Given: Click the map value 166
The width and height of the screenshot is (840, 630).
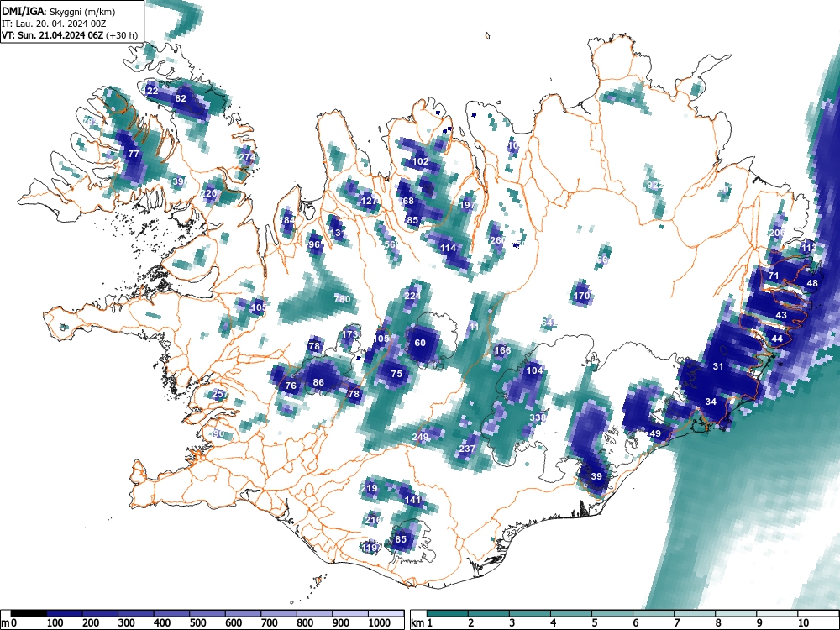Looking at the screenshot, I should [502, 350].
